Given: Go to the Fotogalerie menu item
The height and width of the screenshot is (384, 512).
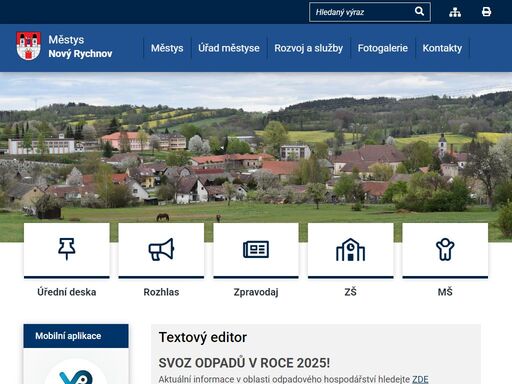Looking at the screenshot, I should [x=383, y=48].
